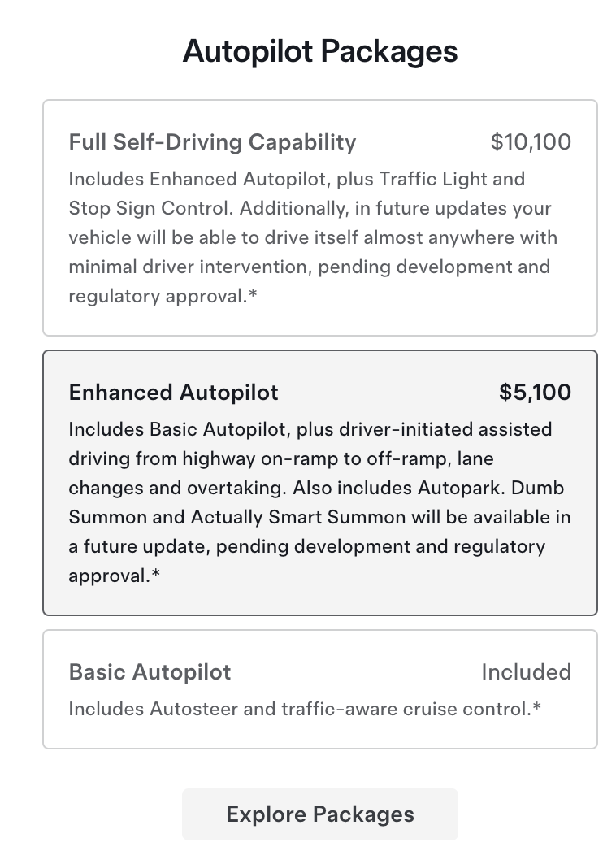The image size is (616, 860).
Task: Click the Included label on Basic Autopilot
Action: tap(526, 672)
